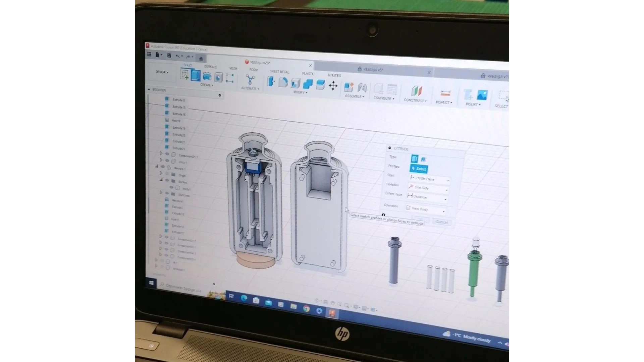The width and height of the screenshot is (644, 362).
Task: Toggle visibility eye of Component21:1
Action: pyautogui.click(x=167, y=154)
